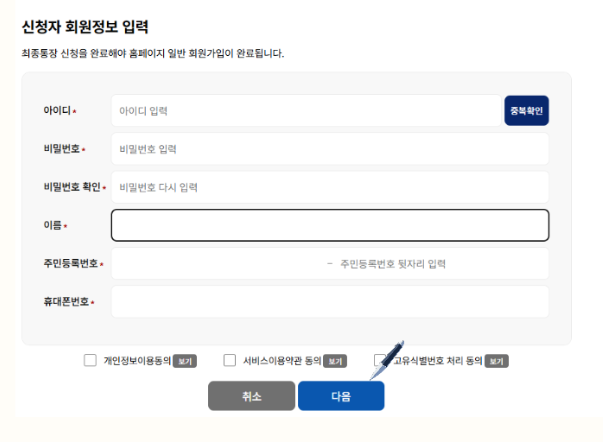Viewport: 603px width, 442px height.
Task: Check the 서비스이용약관 동의 checkbox
Action: coord(230,360)
